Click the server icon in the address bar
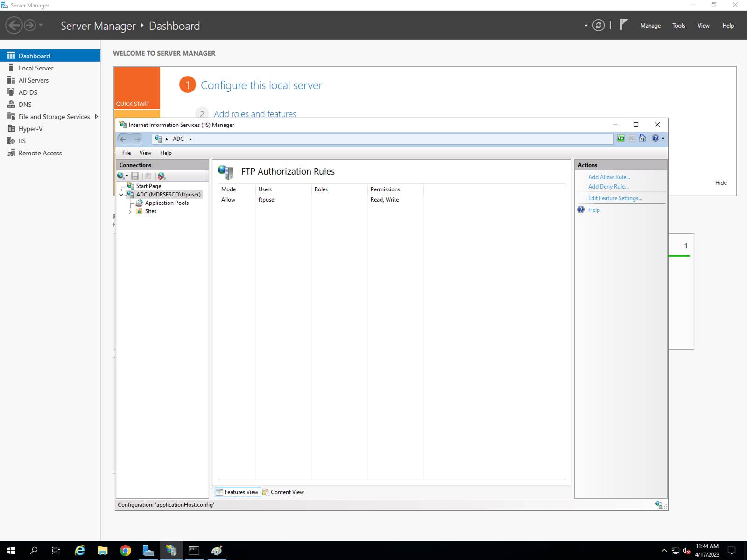Image resolution: width=747 pixels, height=560 pixels. pos(158,139)
